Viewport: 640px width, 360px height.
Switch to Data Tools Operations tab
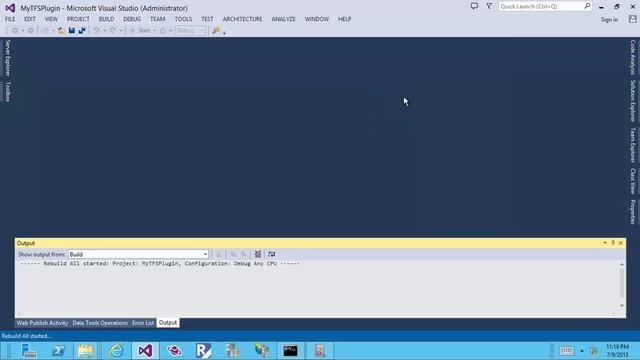[x=100, y=323]
